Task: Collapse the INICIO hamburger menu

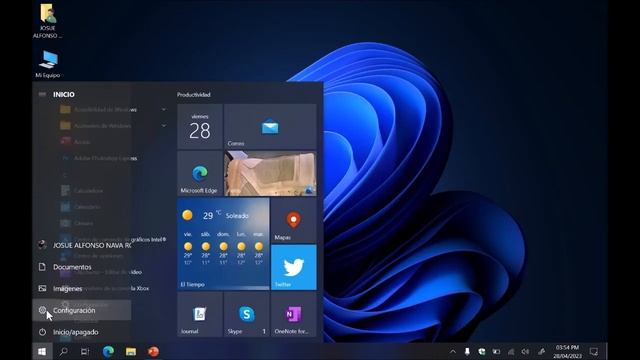Action: pos(42,94)
